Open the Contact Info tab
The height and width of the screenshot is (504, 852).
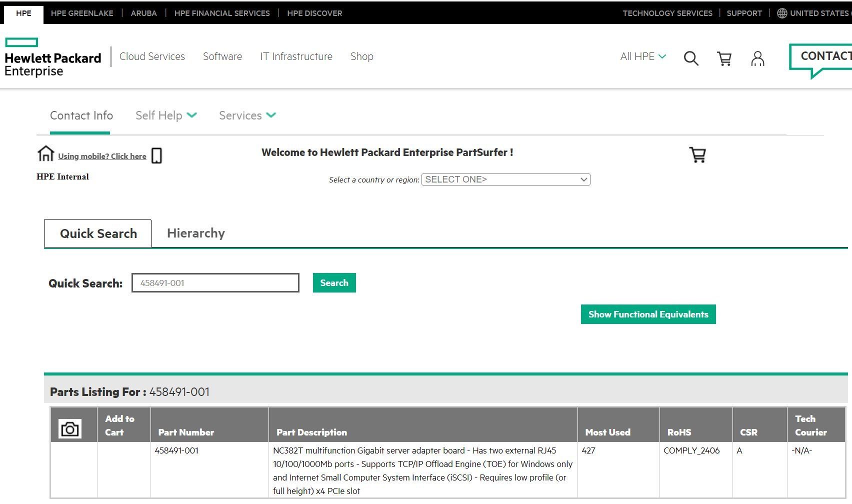(x=81, y=115)
